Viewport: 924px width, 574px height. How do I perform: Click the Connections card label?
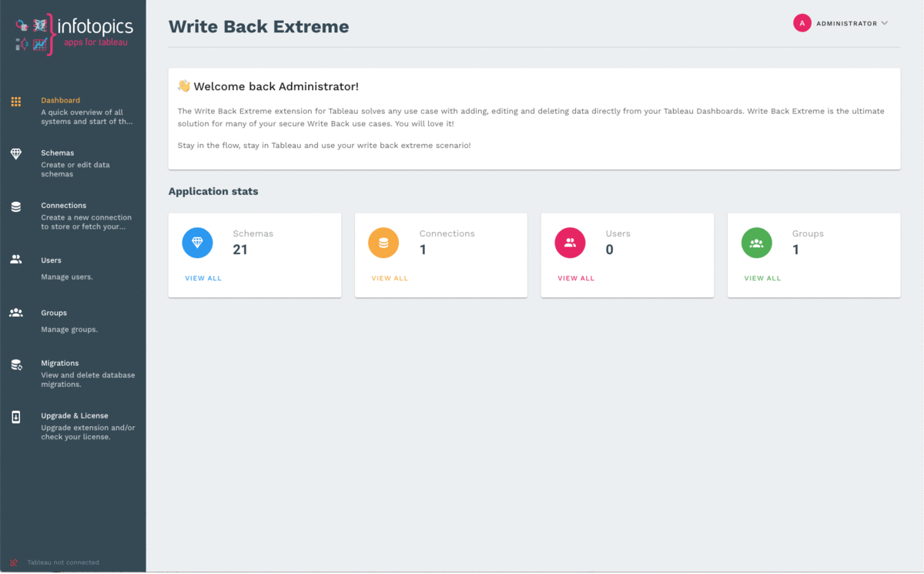point(447,233)
